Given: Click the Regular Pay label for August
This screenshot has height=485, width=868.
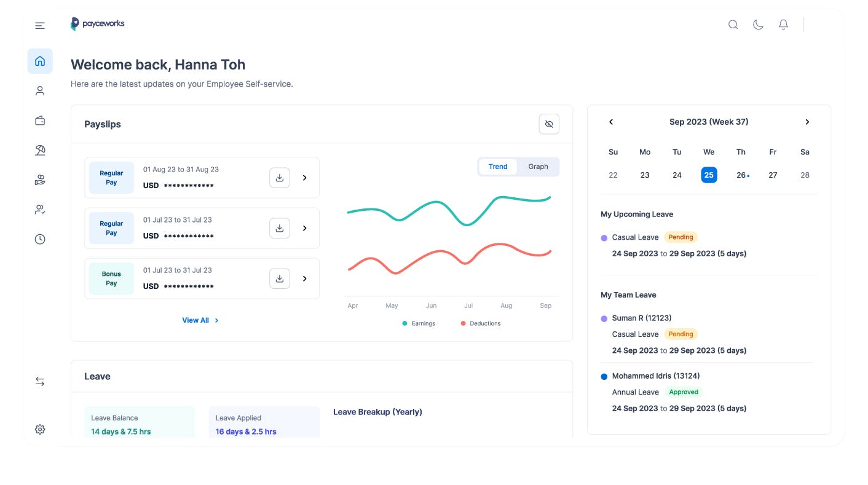Looking at the screenshot, I should tap(111, 178).
